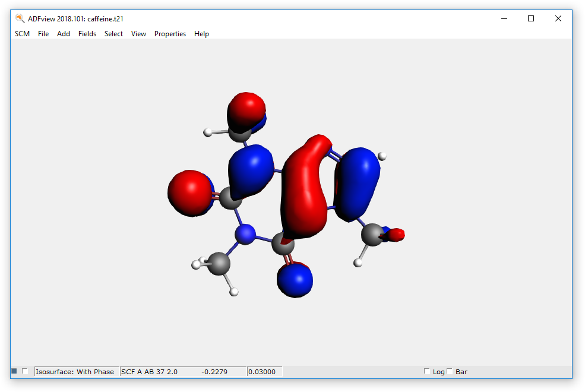Viewport: 585px width, 392px height.
Task: Open the View menu
Action: (138, 34)
